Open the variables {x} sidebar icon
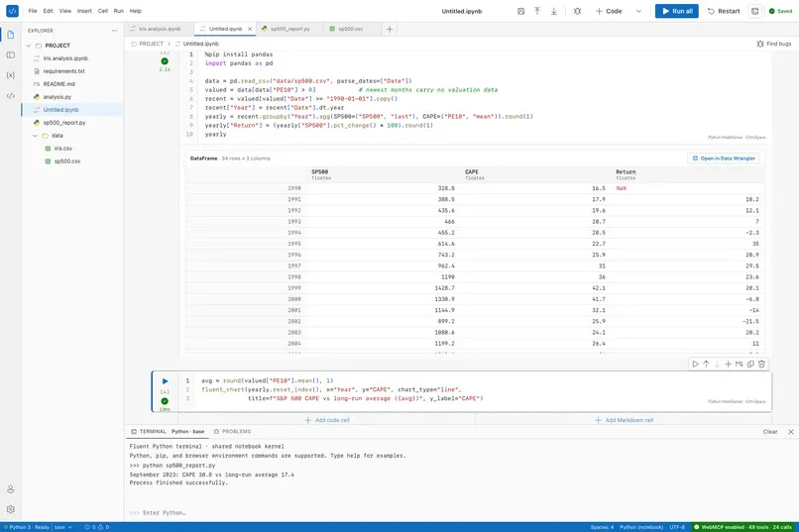This screenshot has height=532, width=799. (11, 75)
